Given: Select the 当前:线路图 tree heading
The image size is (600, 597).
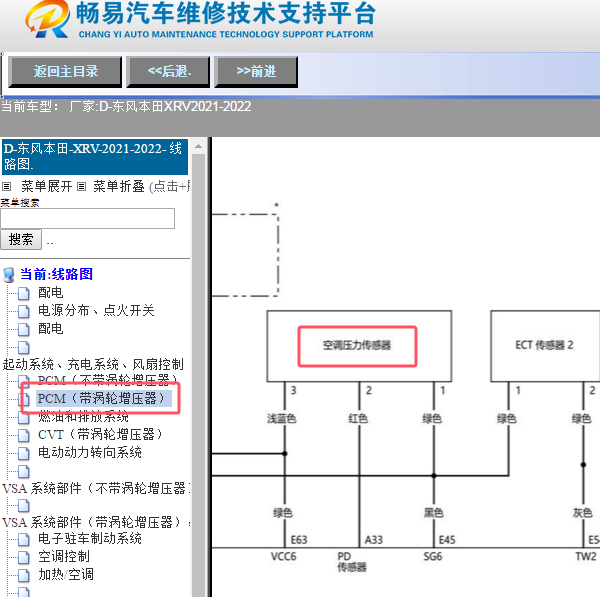Looking at the screenshot, I should (56, 274).
